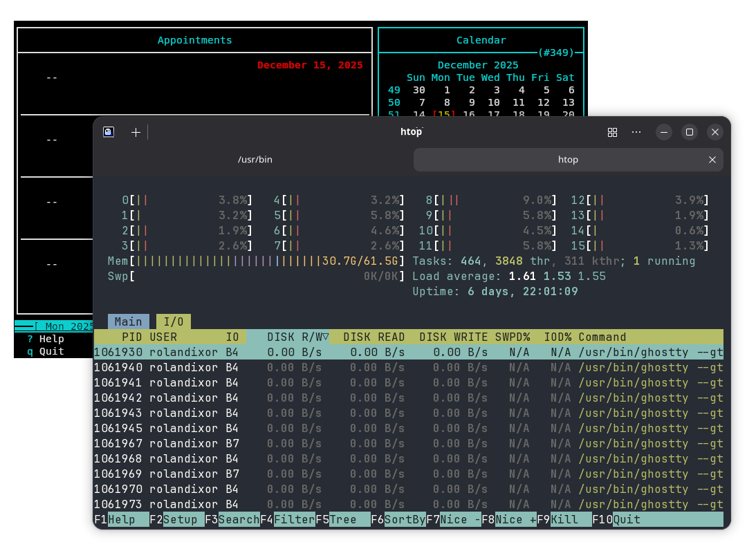Open a new terminal tab with plus icon
The width and height of the screenshot is (747, 560).
tap(136, 132)
